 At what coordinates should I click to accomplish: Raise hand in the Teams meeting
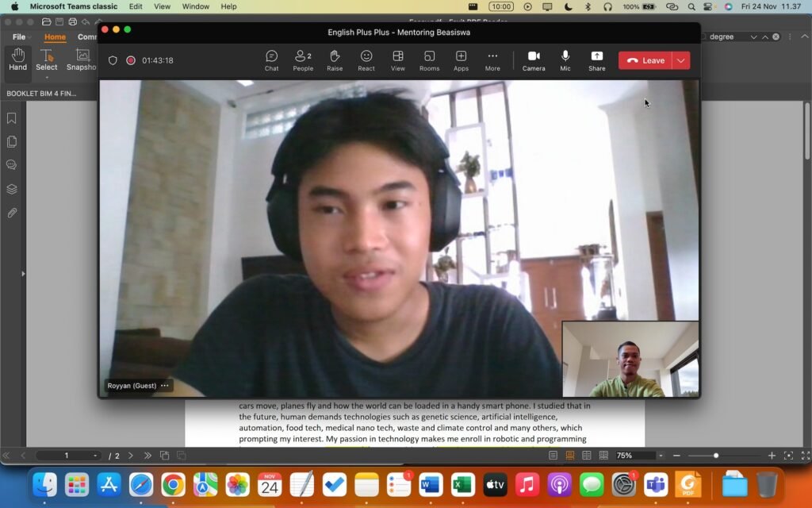coord(334,60)
